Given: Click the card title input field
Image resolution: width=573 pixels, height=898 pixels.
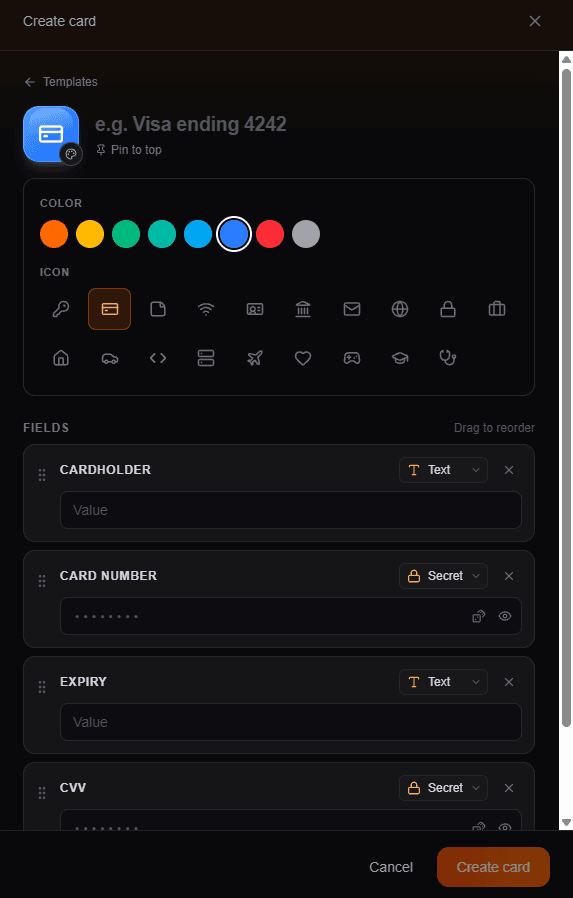Looking at the screenshot, I should (x=314, y=124).
